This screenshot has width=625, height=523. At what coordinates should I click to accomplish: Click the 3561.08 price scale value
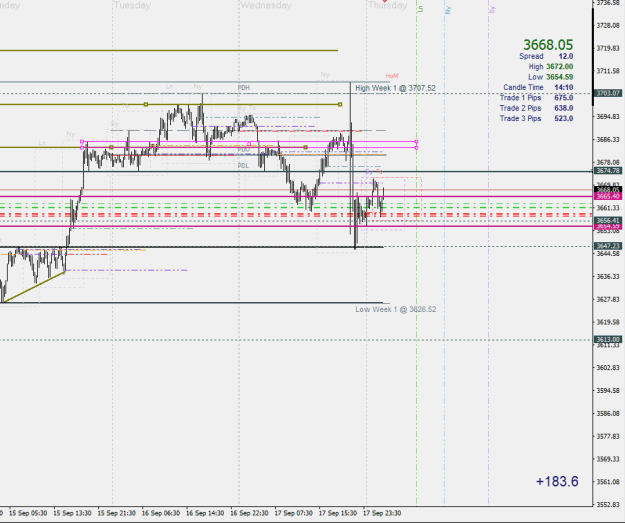[608, 482]
